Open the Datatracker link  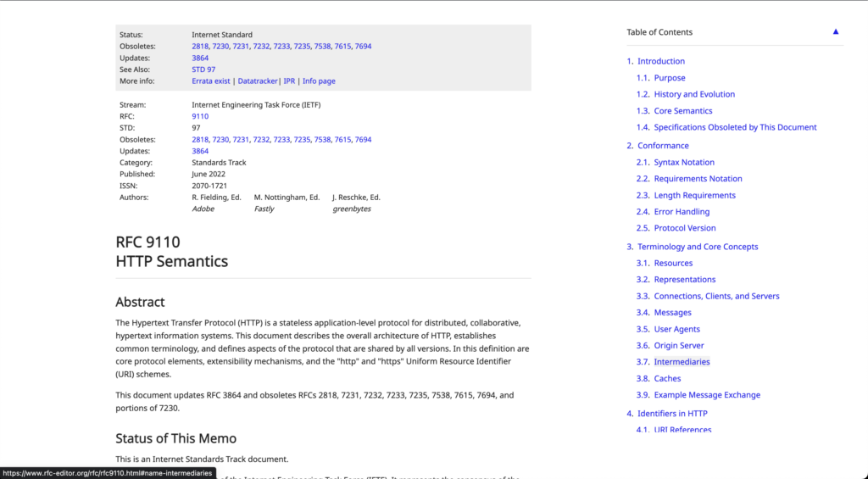pos(258,81)
